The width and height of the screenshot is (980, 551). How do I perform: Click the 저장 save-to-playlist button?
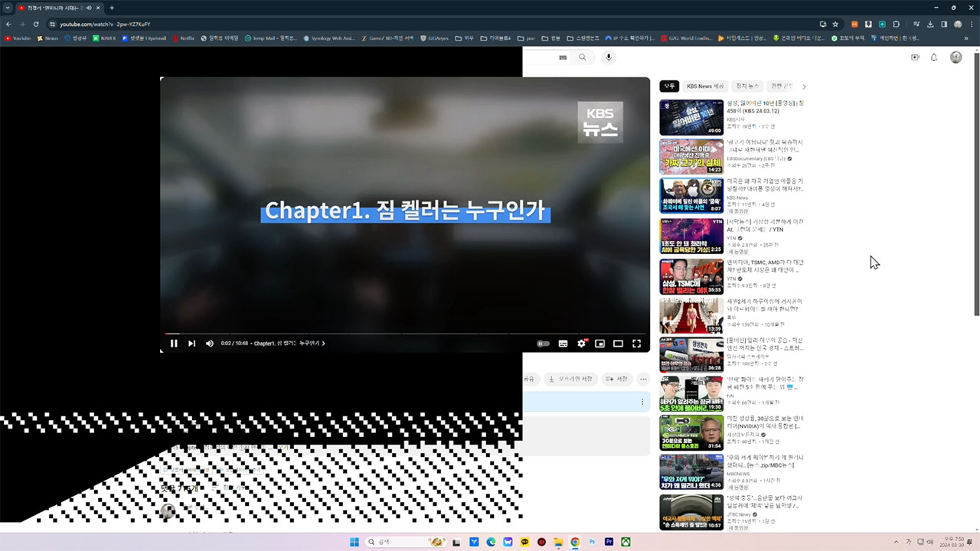coord(617,379)
